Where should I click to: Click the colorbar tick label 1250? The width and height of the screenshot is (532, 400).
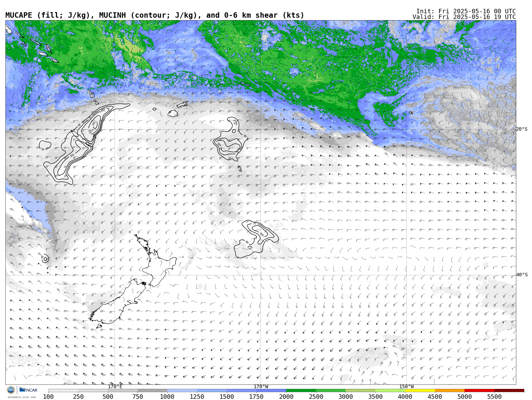[x=197, y=397]
